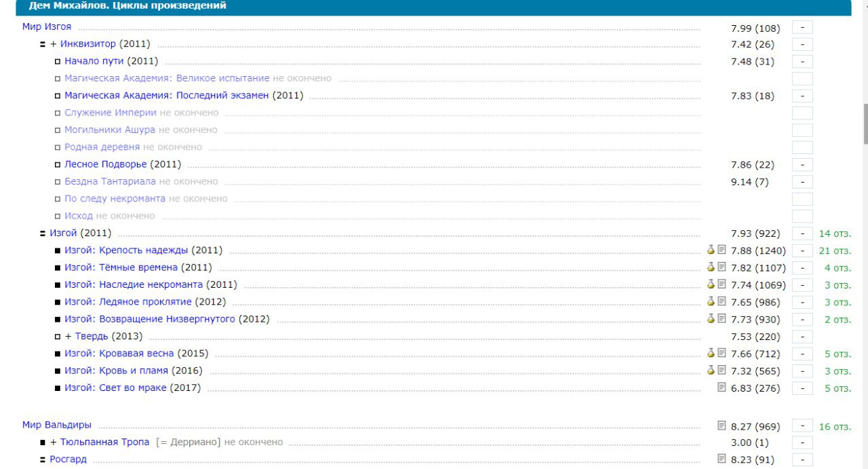
Task: Set rating box for Начало пути
Action: click(x=802, y=62)
